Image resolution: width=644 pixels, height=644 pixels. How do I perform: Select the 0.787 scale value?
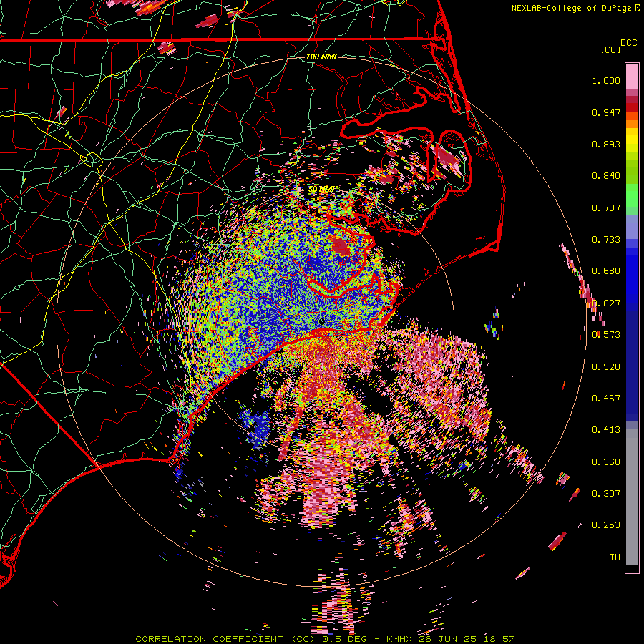(x=606, y=208)
